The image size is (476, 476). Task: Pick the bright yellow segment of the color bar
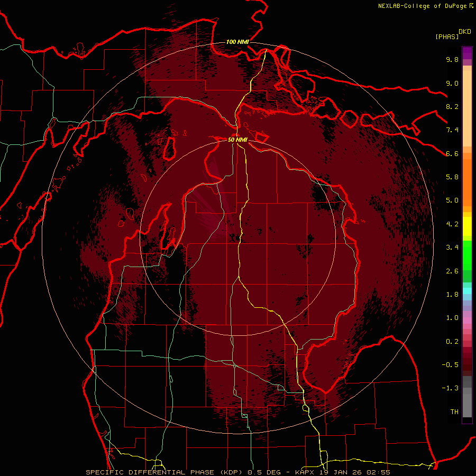pos(467,226)
